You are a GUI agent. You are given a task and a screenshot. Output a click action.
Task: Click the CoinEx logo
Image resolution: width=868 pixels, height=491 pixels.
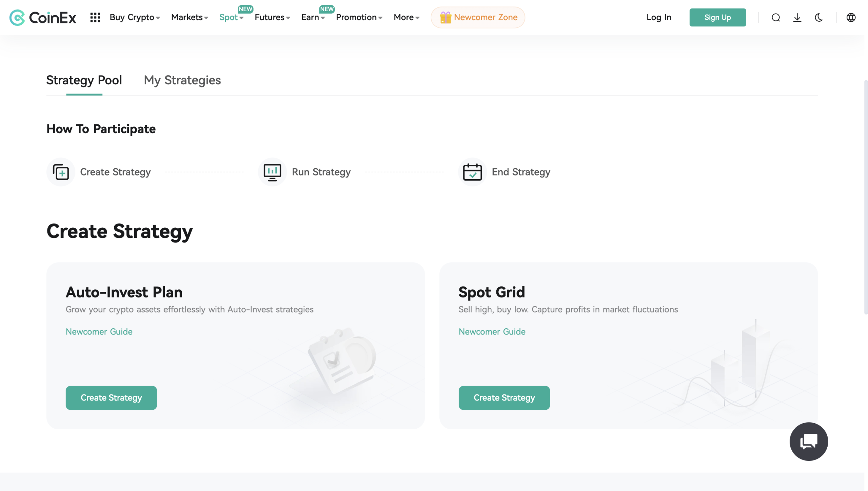(43, 18)
